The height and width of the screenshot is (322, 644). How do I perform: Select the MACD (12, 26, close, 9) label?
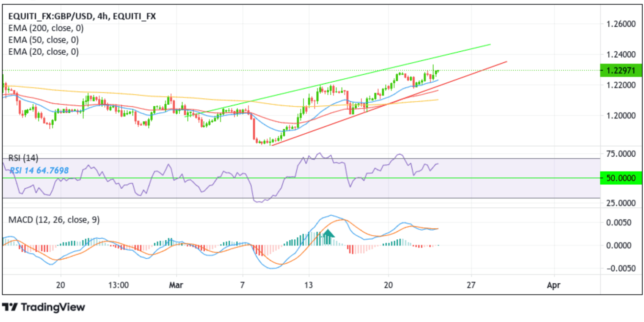point(54,220)
